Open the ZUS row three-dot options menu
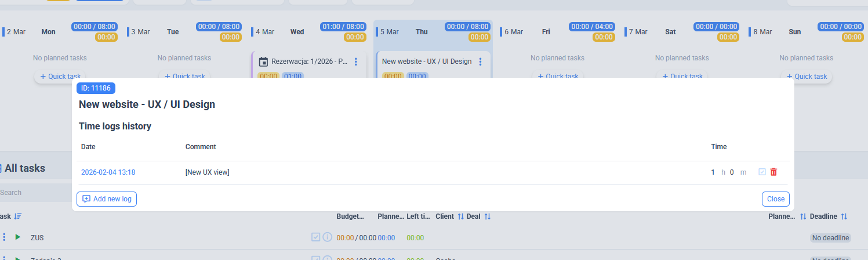Viewport: 868px width, 260px height. 4,237
